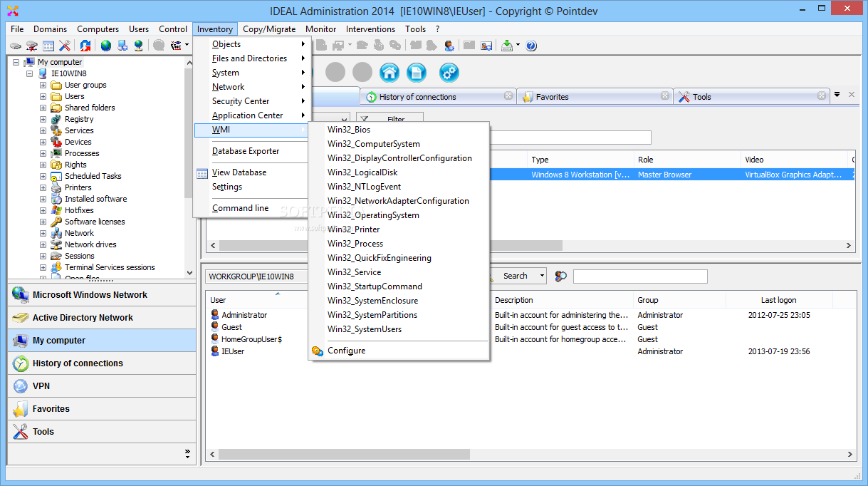Sort by the Role column header
Screen dimensions: 868x486
(x=687, y=160)
